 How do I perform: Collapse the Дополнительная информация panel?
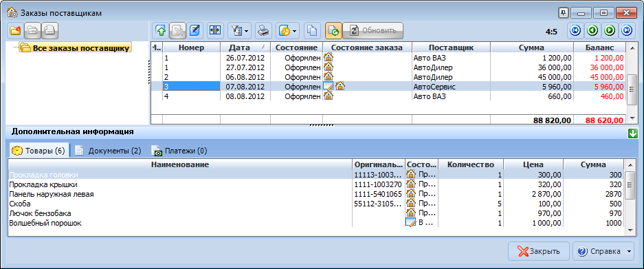pos(632,133)
